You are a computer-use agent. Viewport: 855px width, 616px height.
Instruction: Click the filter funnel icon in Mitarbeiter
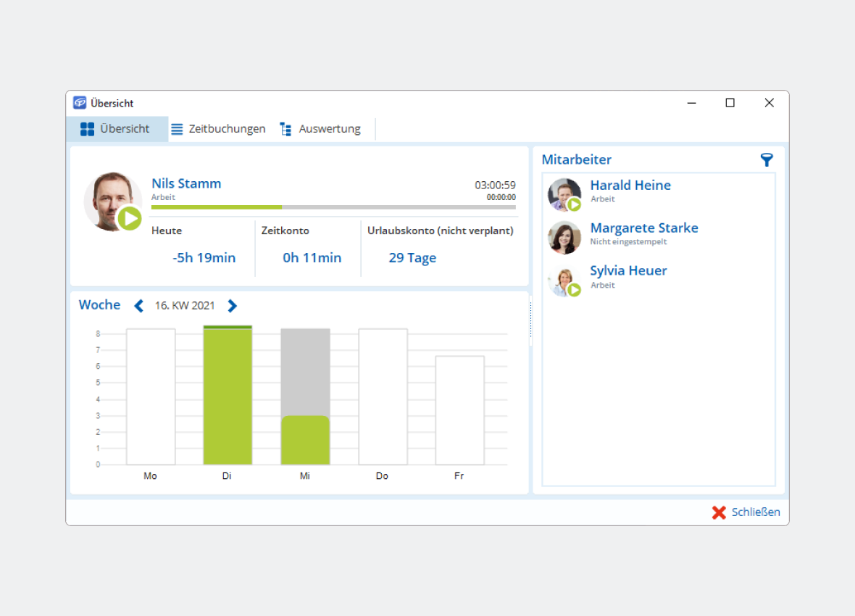coord(767,160)
